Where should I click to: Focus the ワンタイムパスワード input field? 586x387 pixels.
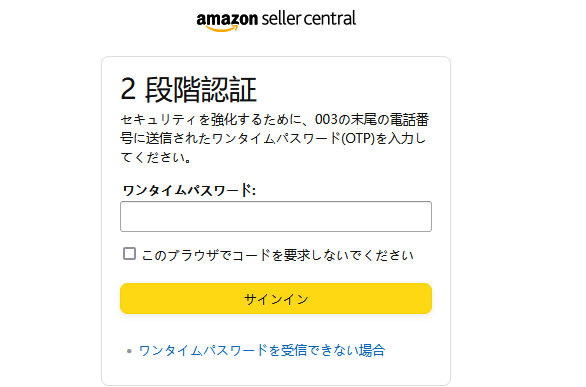[x=276, y=217]
